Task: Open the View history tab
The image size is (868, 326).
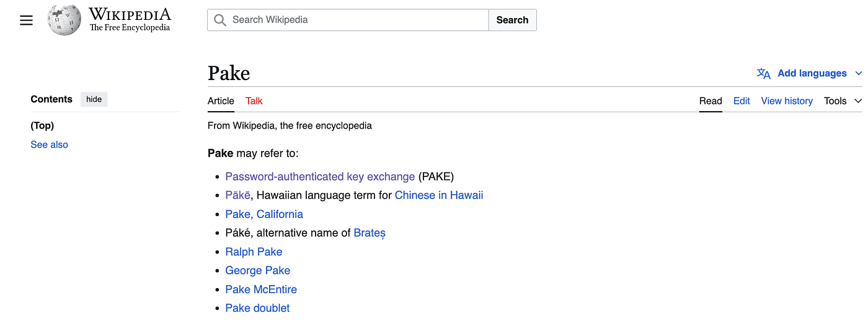Action: [x=787, y=101]
